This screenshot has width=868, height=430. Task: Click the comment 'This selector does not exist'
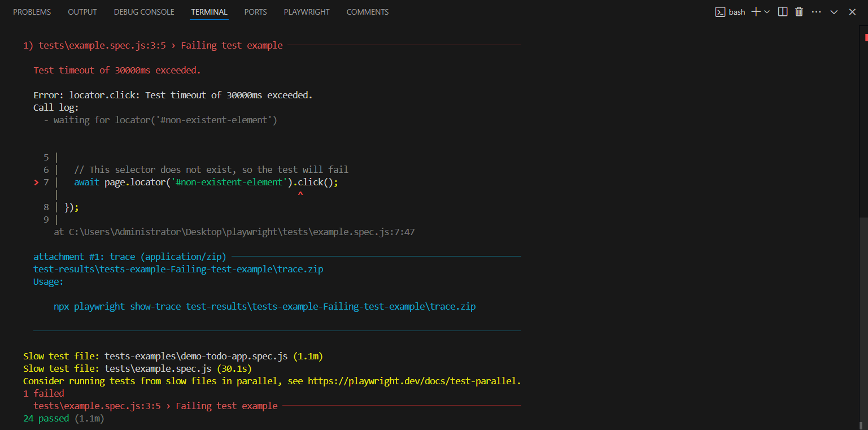(211, 170)
